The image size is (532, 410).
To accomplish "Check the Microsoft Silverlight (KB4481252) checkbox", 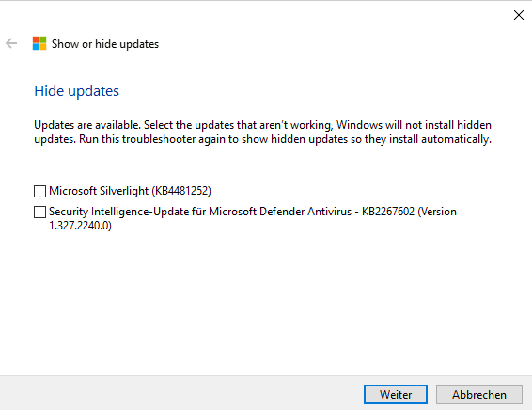I will pyautogui.click(x=39, y=191).
